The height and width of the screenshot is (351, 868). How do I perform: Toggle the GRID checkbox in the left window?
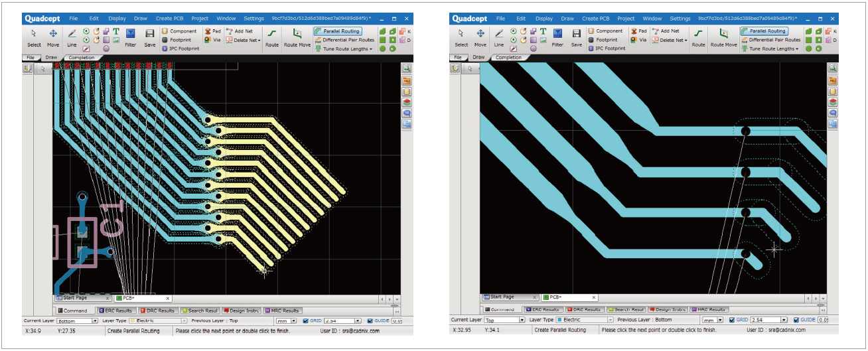(x=305, y=320)
